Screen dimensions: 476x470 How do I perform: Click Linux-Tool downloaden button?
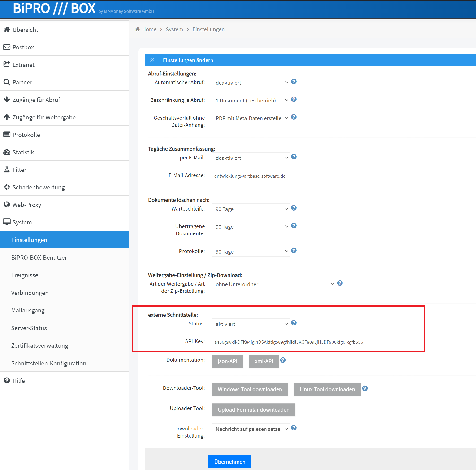[x=327, y=389]
